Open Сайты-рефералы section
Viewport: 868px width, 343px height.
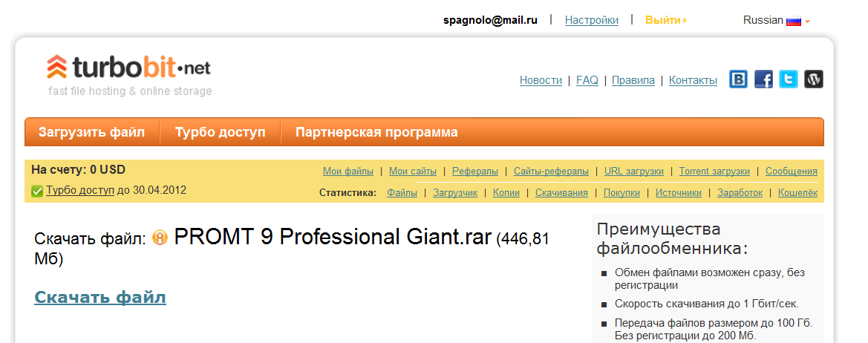coord(551,171)
